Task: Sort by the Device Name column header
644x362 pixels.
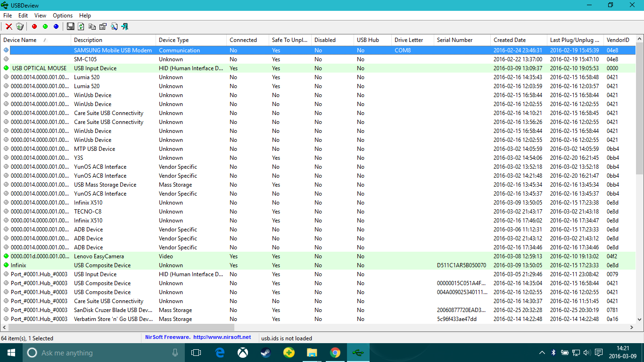Action: (x=36, y=40)
